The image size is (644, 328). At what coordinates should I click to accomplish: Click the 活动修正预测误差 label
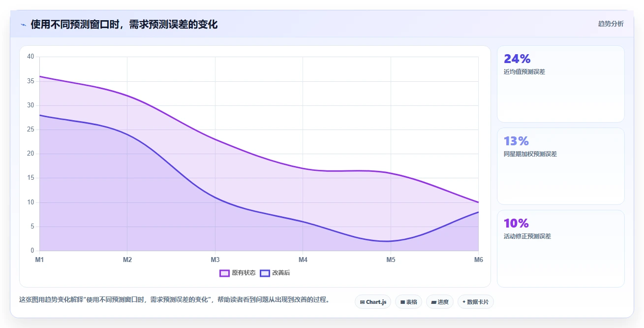pos(527,236)
